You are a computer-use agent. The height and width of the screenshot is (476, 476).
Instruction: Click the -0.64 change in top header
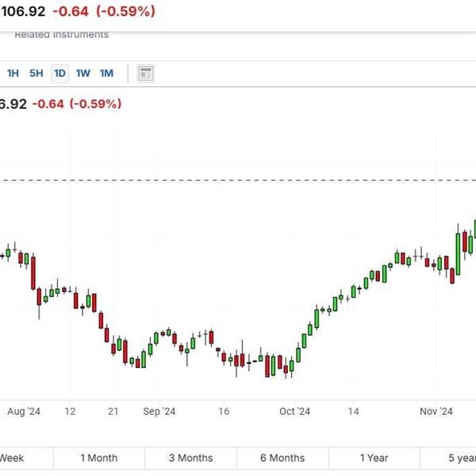pos(71,12)
